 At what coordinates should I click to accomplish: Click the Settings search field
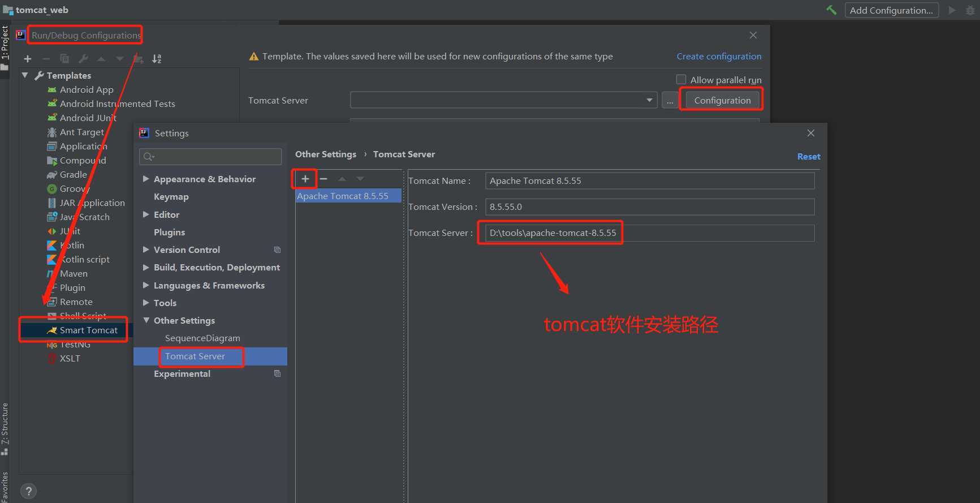click(210, 157)
